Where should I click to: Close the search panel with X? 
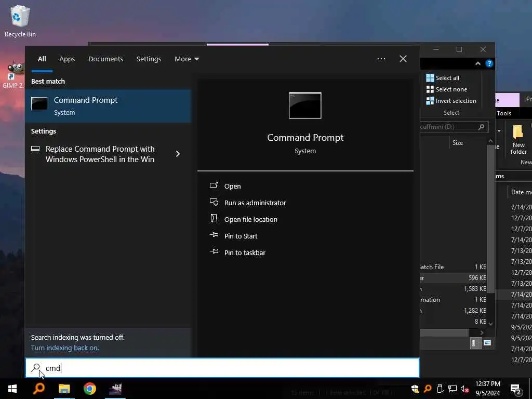point(403,59)
